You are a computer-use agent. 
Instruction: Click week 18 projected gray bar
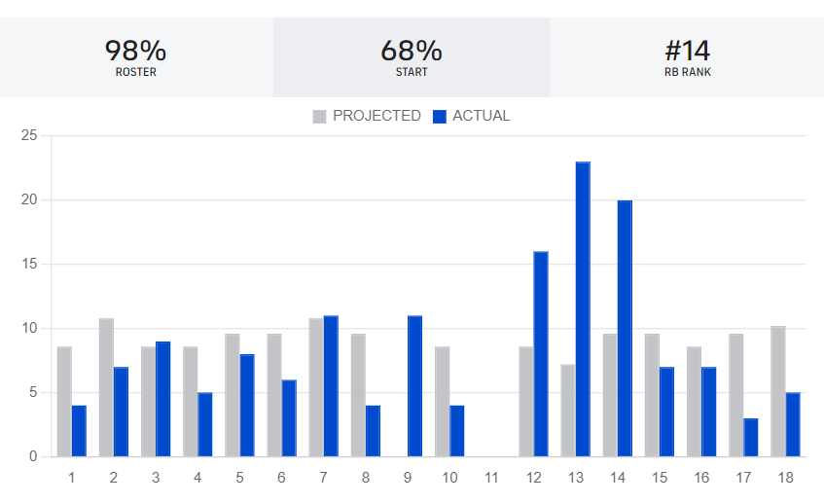pyautogui.click(x=778, y=391)
